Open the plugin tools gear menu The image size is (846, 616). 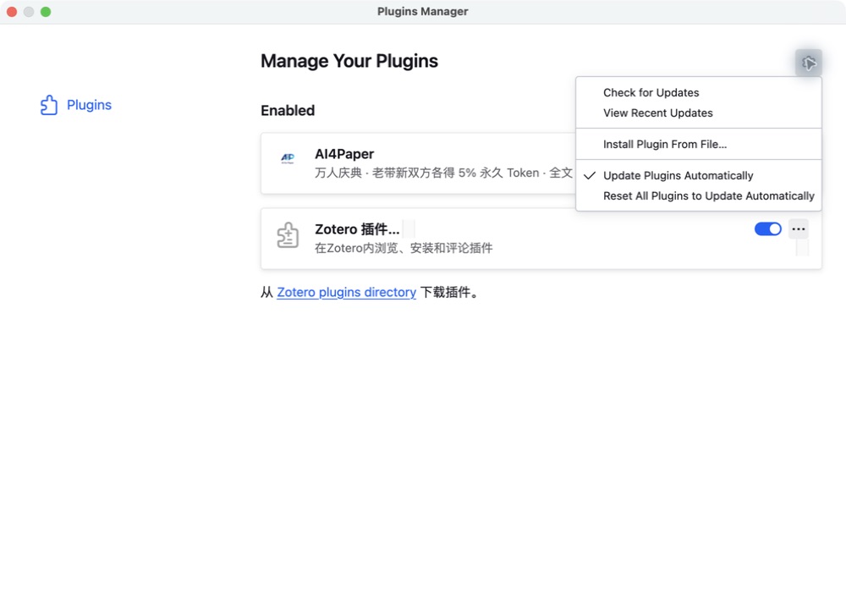pos(808,63)
